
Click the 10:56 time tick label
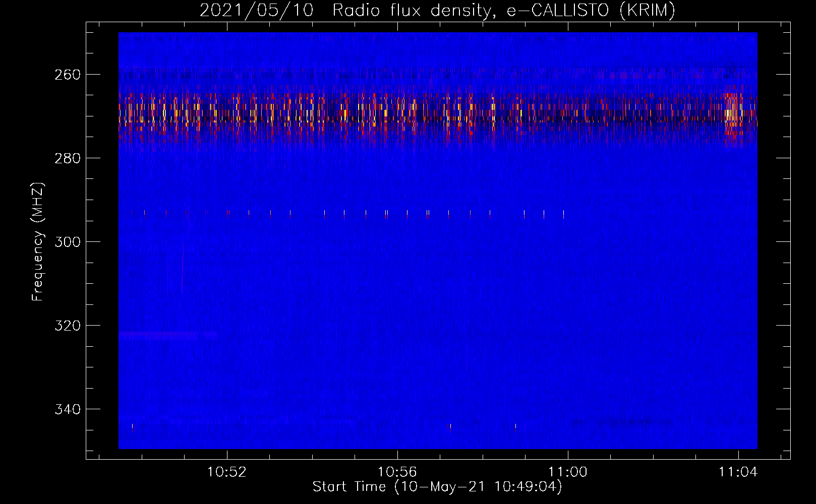pyautogui.click(x=397, y=472)
